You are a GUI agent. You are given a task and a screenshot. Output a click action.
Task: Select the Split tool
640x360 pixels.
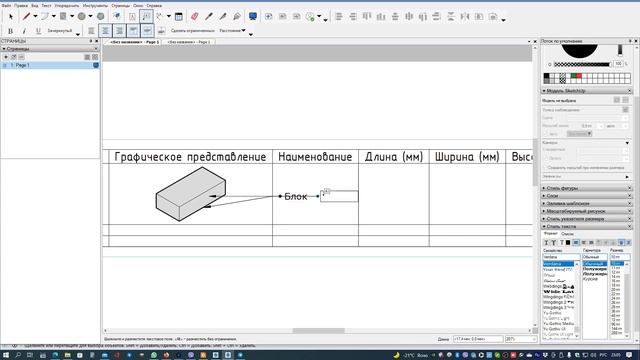coord(222,16)
